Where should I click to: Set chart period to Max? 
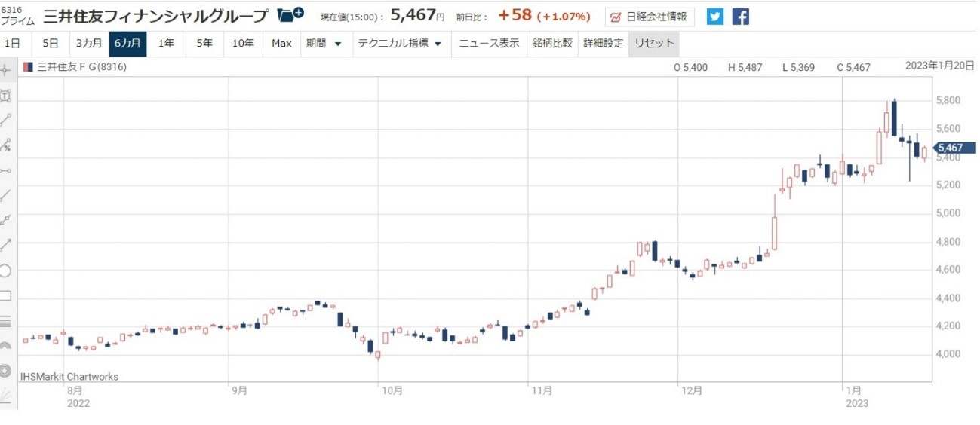[281, 44]
